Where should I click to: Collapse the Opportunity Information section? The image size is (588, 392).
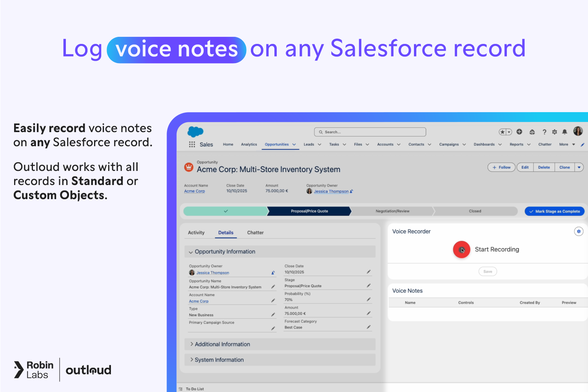tap(191, 252)
